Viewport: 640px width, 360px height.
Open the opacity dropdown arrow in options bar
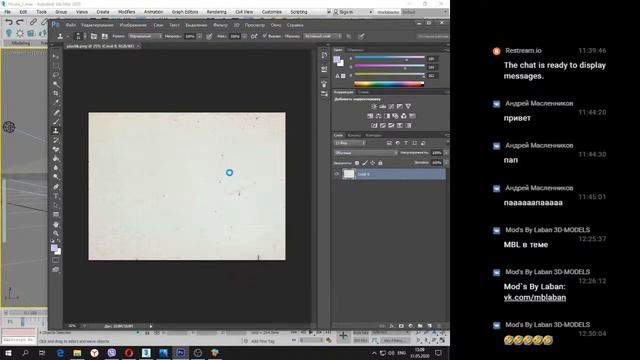200,36
